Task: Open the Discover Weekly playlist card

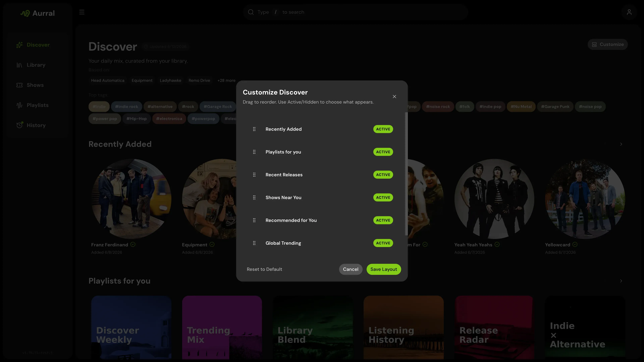Action: click(x=131, y=327)
